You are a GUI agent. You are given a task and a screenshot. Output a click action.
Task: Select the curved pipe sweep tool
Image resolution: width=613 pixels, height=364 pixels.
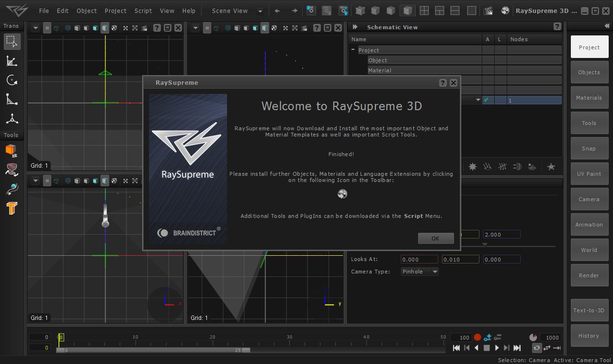[x=11, y=189]
